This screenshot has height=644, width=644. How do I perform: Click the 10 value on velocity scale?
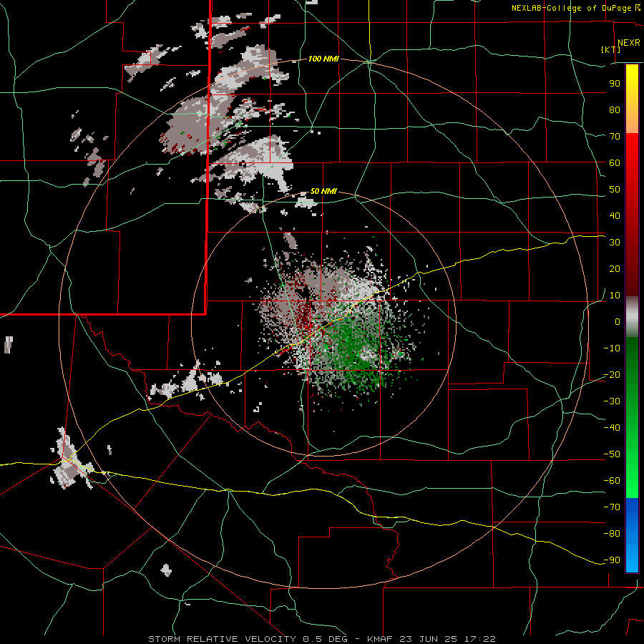tap(615, 296)
